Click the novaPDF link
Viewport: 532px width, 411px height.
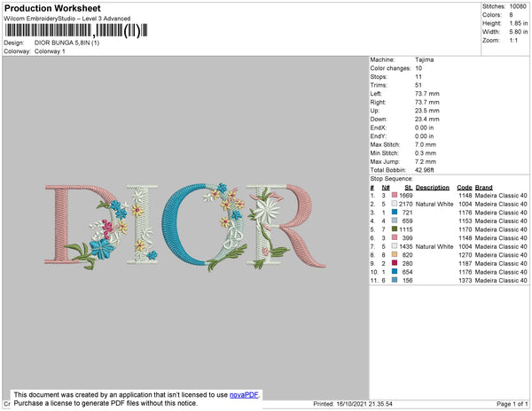244,395
